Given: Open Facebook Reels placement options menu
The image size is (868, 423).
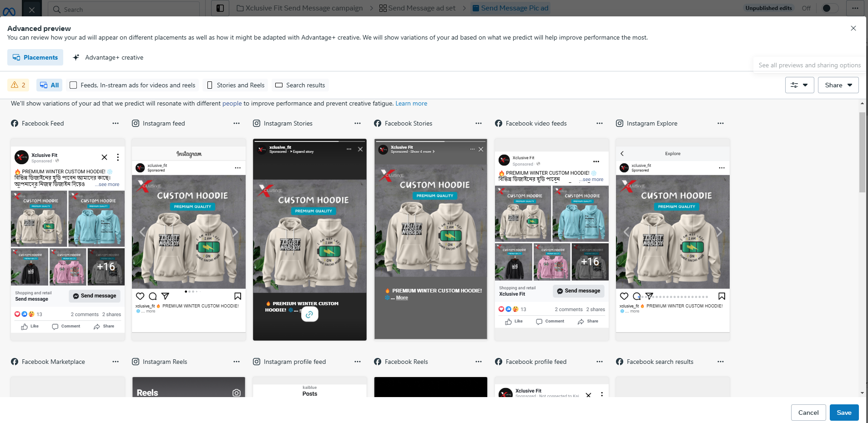Looking at the screenshot, I should point(479,362).
